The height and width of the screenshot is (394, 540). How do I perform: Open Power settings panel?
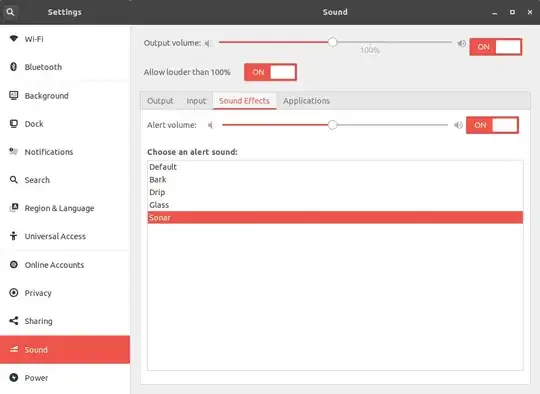coord(65,378)
